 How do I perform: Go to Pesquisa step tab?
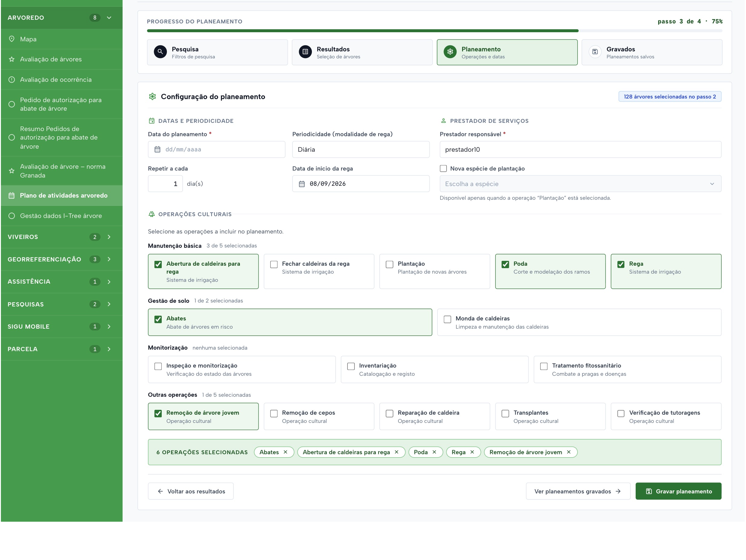pos(217,52)
